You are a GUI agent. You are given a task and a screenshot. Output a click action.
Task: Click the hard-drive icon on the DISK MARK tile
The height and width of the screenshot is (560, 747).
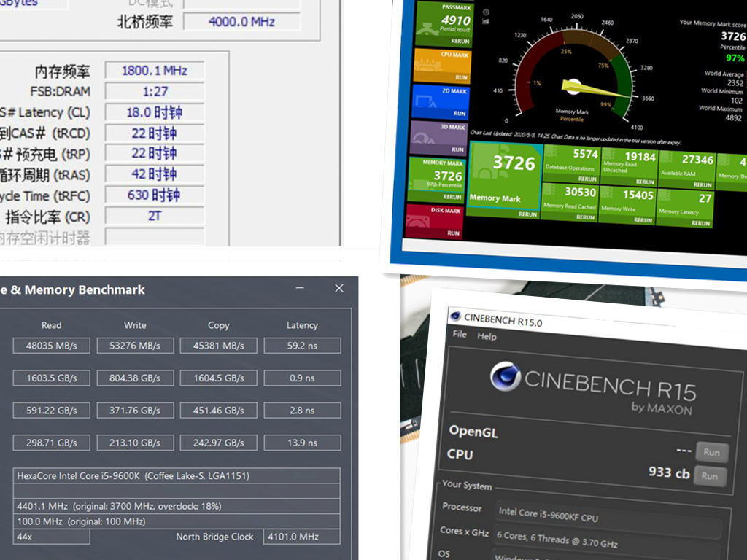click(419, 222)
